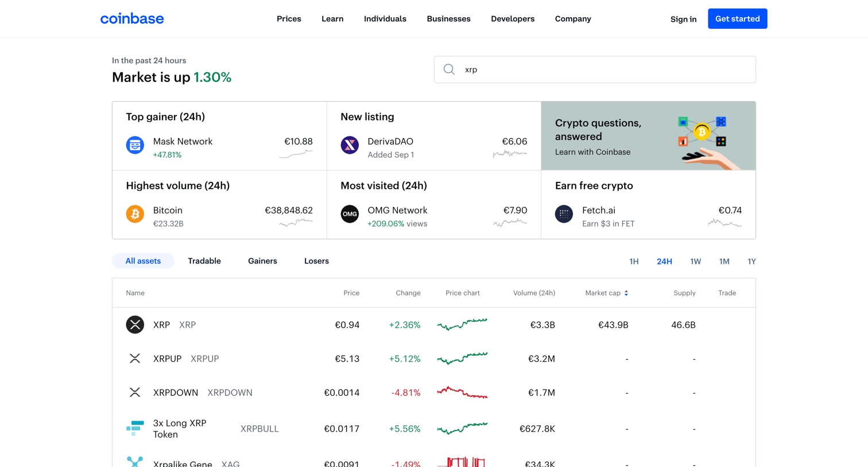The height and width of the screenshot is (467, 868).
Task: Open the Company menu
Action: (573, 19)
